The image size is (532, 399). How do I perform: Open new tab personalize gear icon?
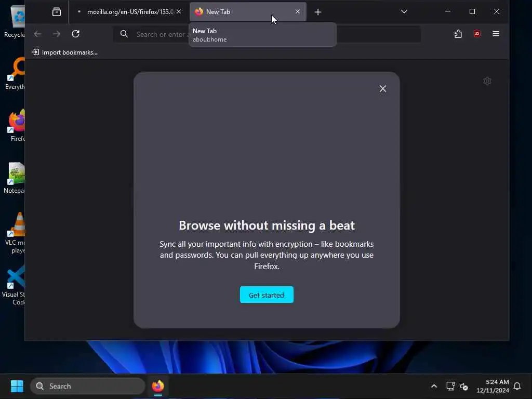pos(487,81)
